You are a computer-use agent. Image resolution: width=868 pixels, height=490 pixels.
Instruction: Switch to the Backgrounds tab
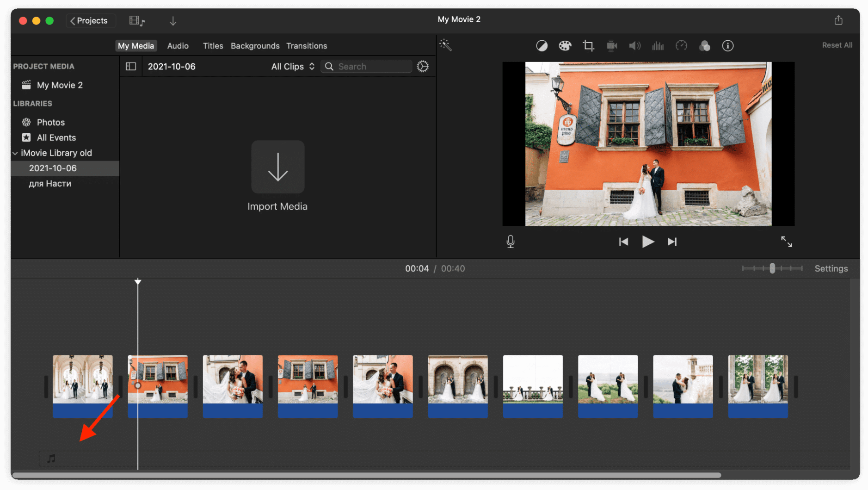[255, 46]
